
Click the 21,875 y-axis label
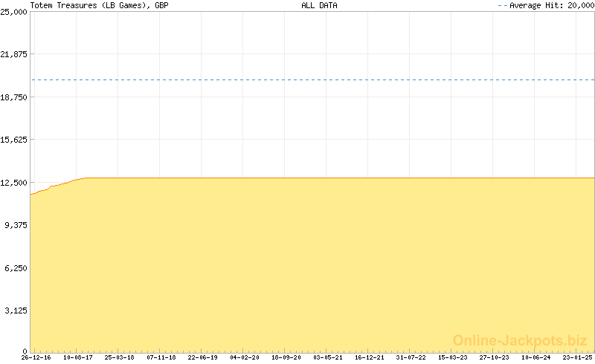(x=13, y=54)
